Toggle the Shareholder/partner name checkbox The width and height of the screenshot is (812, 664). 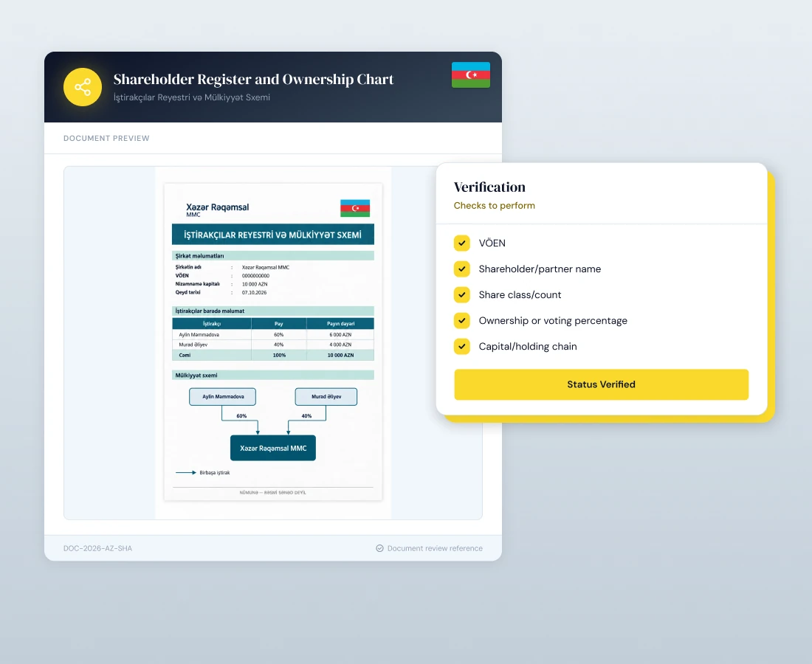[x=462, y=269]
